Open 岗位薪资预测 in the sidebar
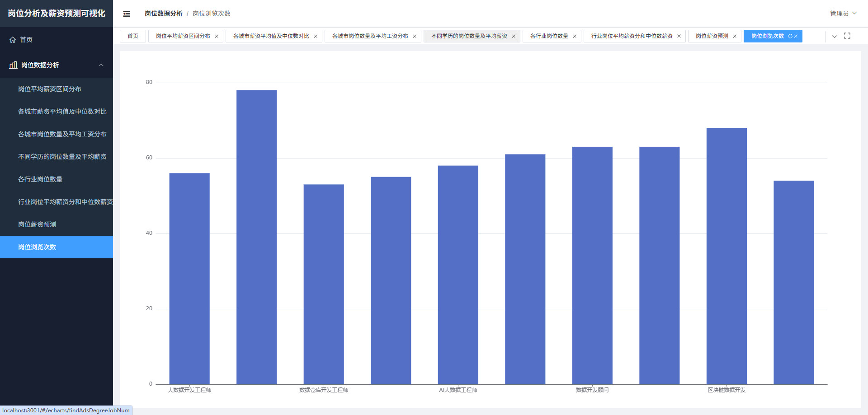 pos(57,224)
